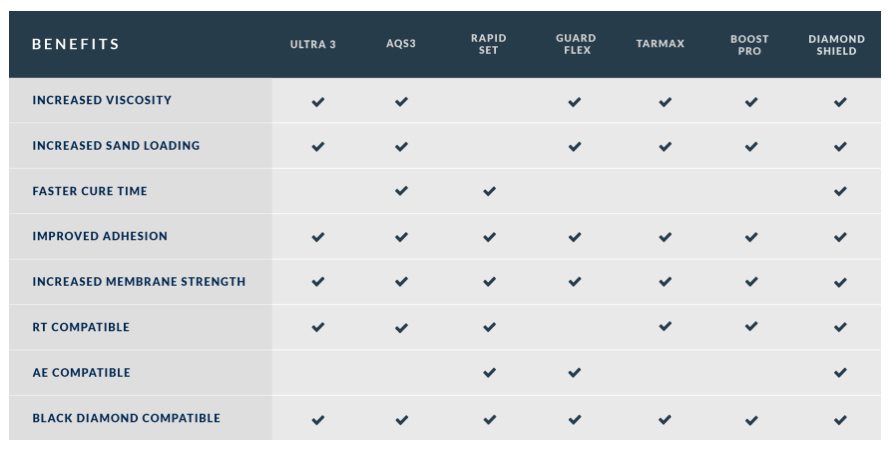
Task: Click Diamond Shield checkmark for Faster Cure Time
Action: coord(840,191)
